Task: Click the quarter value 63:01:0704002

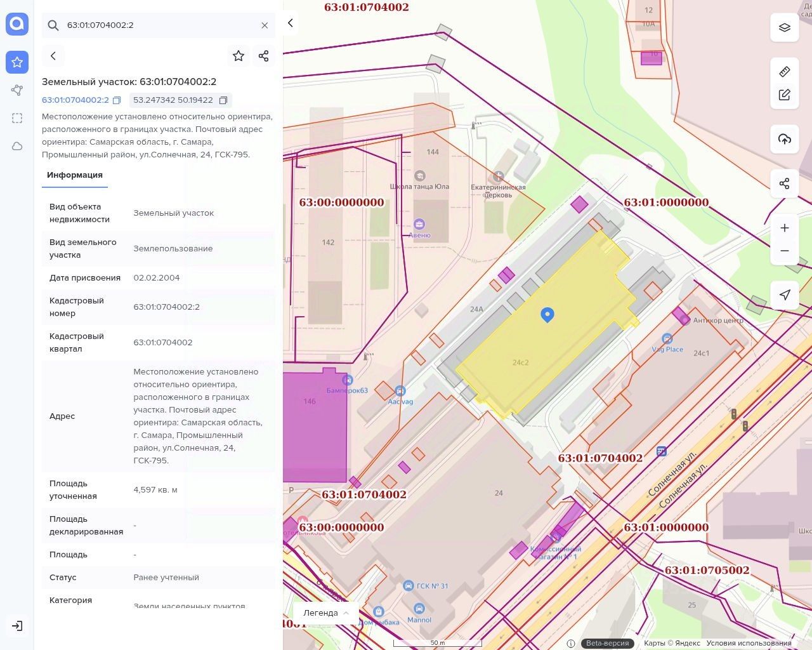Action: pos(163,343)
